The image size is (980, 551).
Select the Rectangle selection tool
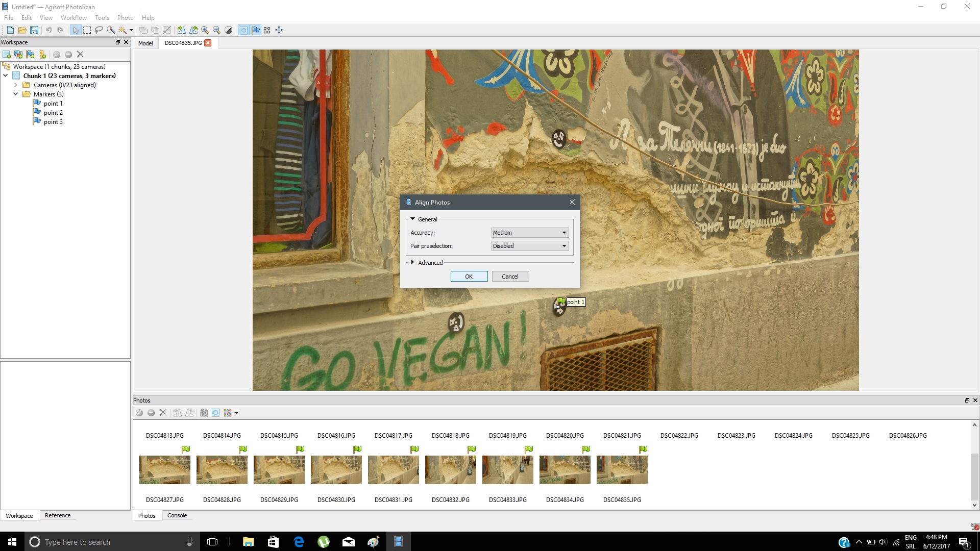87,30
